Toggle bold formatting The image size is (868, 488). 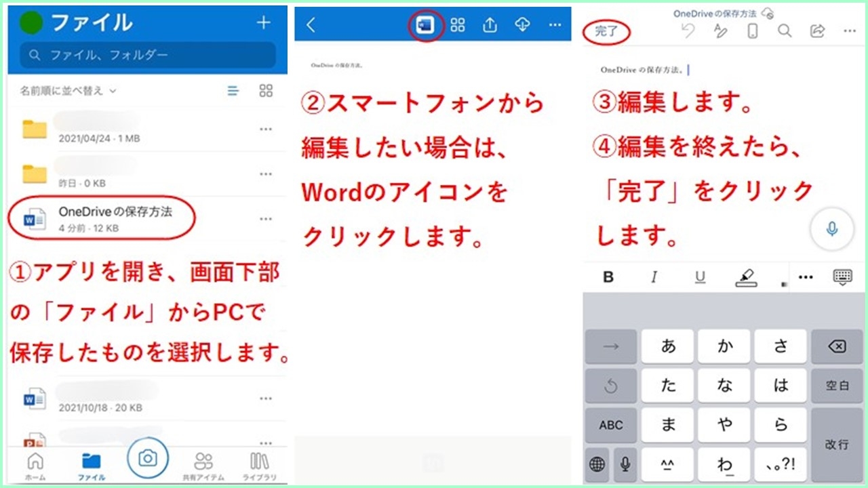click(x=608, y=277)
